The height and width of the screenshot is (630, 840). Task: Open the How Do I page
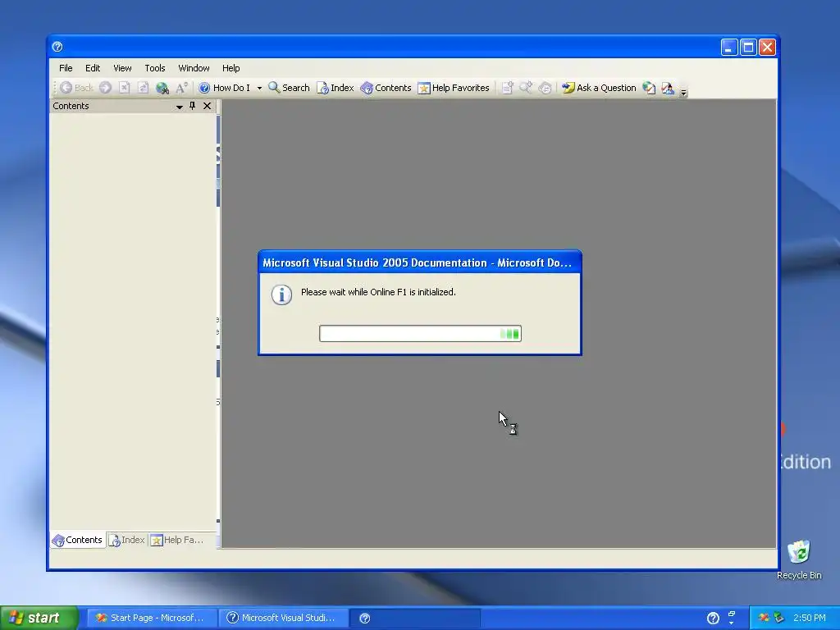point(225,88)
